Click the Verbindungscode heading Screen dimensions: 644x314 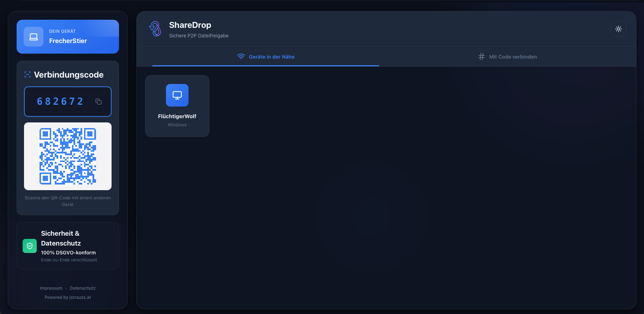(x=69, y=75)
